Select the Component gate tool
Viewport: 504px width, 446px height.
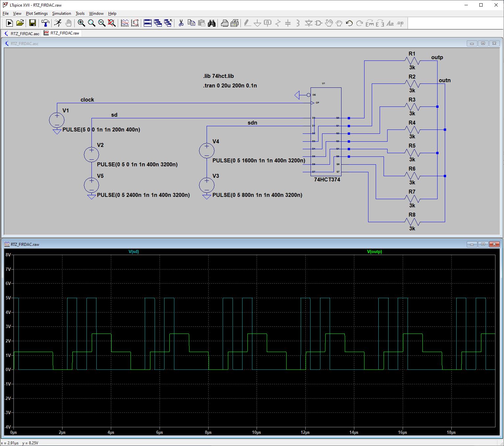(x=318, y=23)
